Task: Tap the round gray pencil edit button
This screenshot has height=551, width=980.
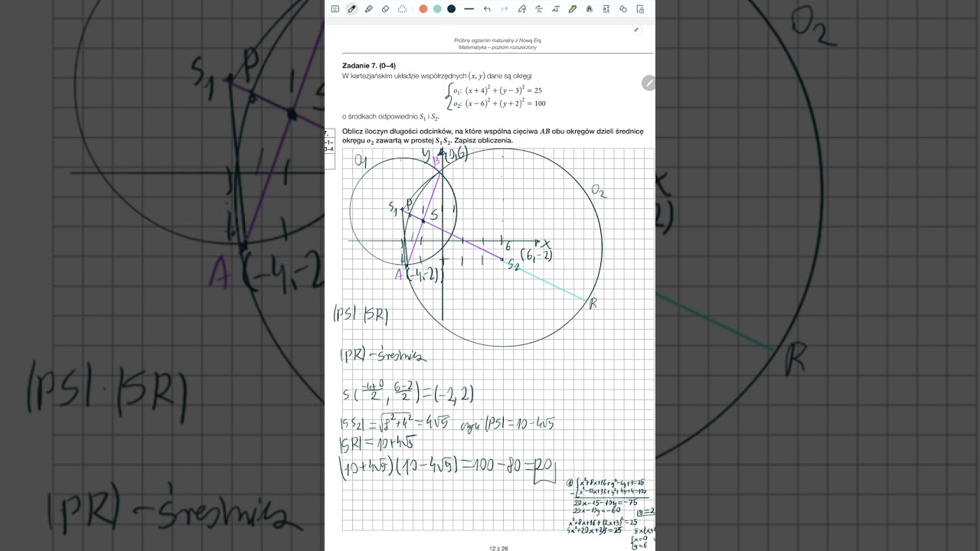Action: click(648, 83)
